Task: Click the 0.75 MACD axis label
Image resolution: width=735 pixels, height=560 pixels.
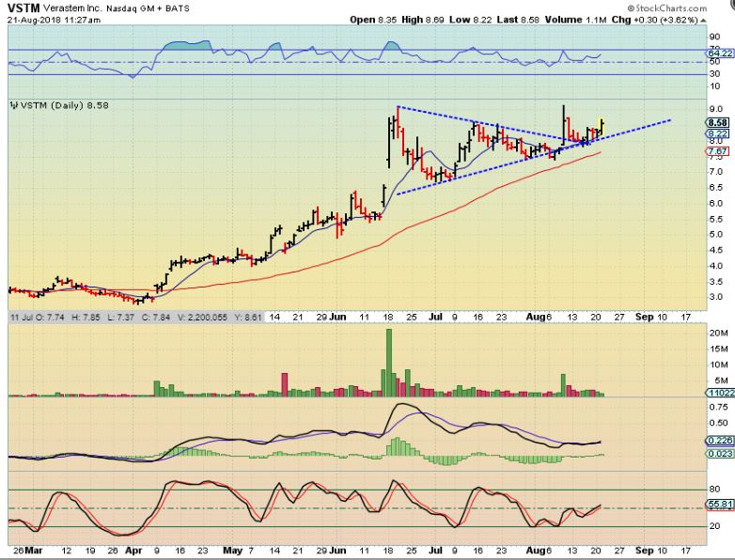Action: pyautogui.click(x=719, y=407)
